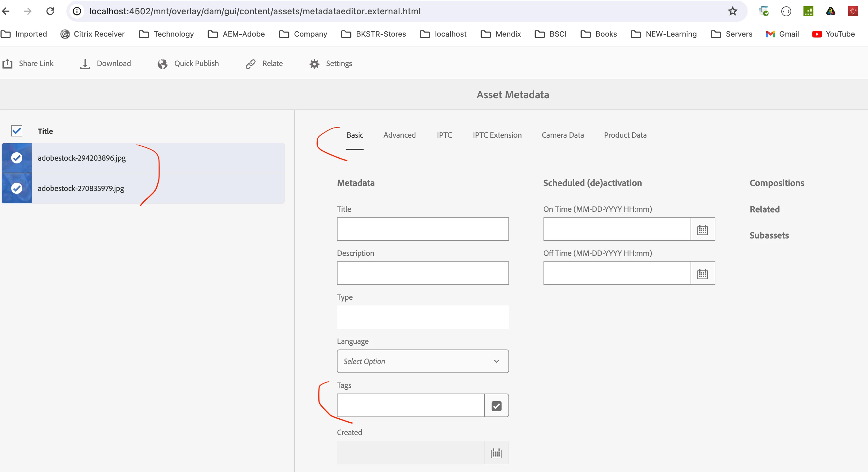Deselect adobestock-270835979.jpg checkmark
868x472 pixels.
16,188
